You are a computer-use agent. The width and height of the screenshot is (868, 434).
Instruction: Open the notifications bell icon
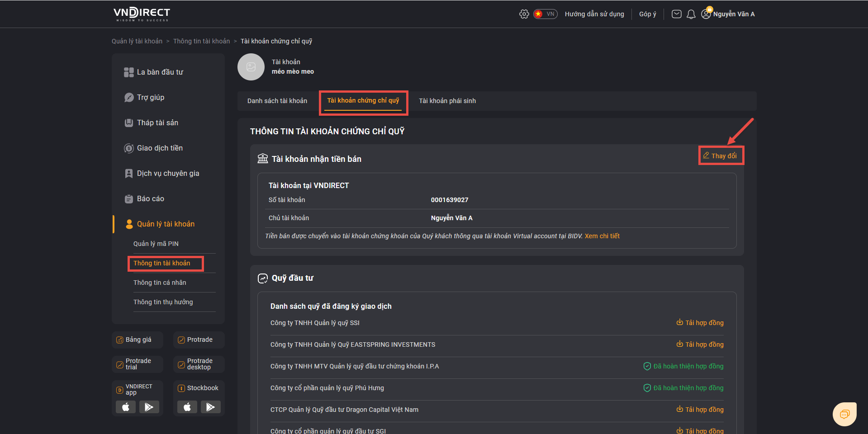pos(691,14)
